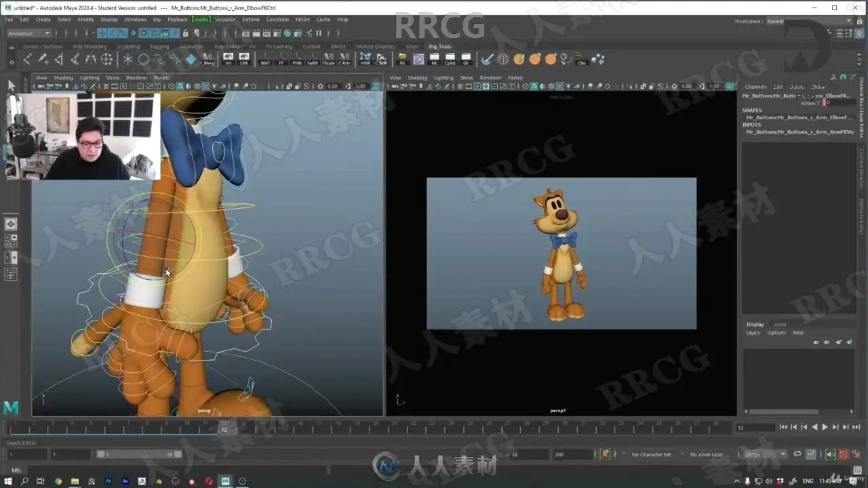Viewport: 868px width, 488px height.
Task: Click the NURBS circle shelf icon
Action: [144, 60]
